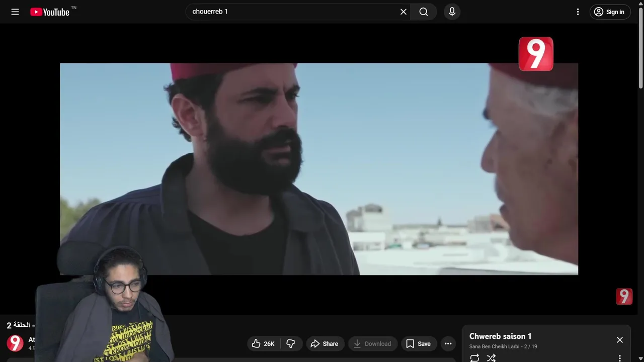Click the Sign in button
Viewport: 644px width, 362px height.
[610, 12]
